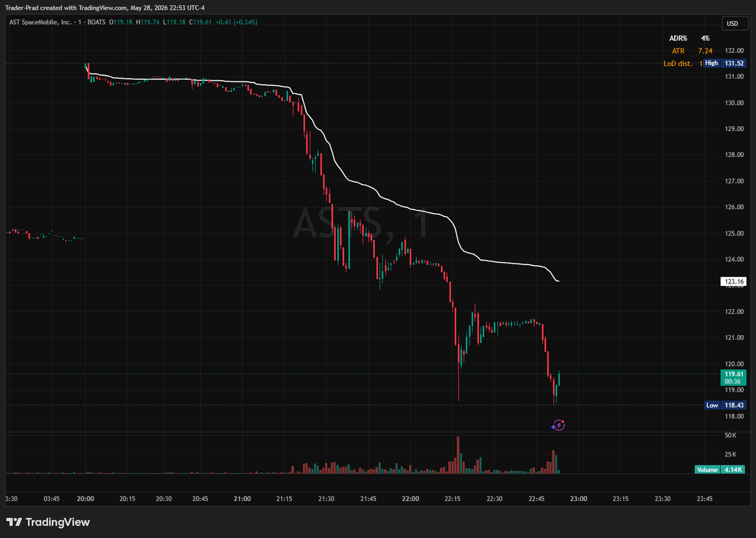Click the 22:00 time axis label

[410, 499]
